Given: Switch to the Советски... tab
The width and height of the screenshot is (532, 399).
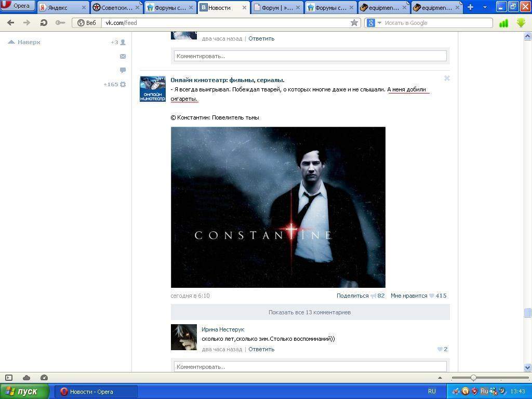Looking at the screenshot, I should coord(113,7).
